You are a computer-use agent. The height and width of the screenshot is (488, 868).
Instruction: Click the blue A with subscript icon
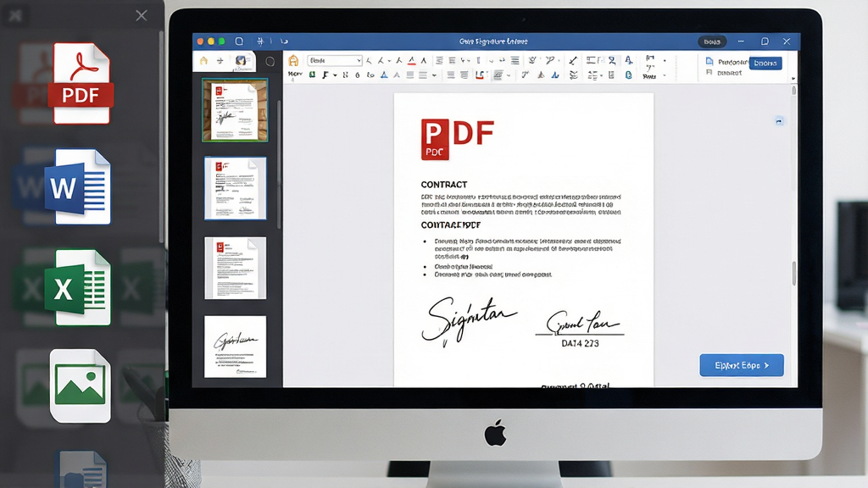click(x=629, y=60)
